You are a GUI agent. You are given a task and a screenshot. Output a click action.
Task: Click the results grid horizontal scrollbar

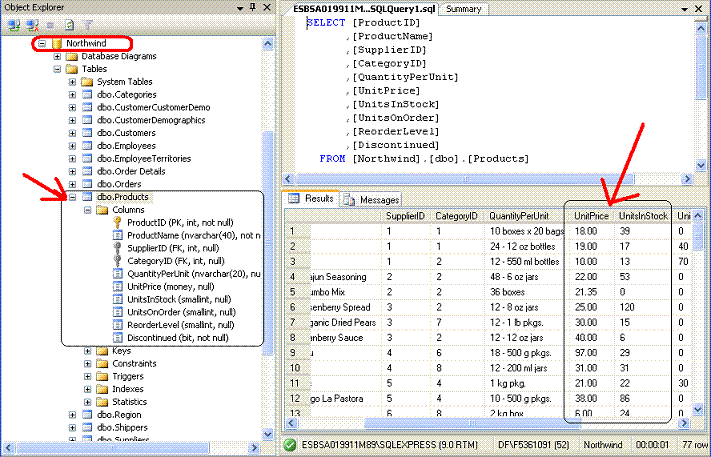472,423
